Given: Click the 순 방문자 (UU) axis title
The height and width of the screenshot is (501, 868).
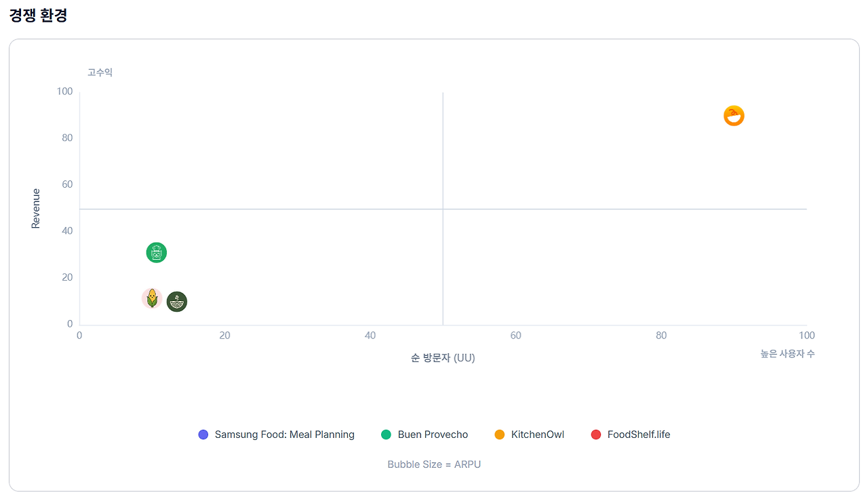Looking at the screenshot, I should 443,358.
